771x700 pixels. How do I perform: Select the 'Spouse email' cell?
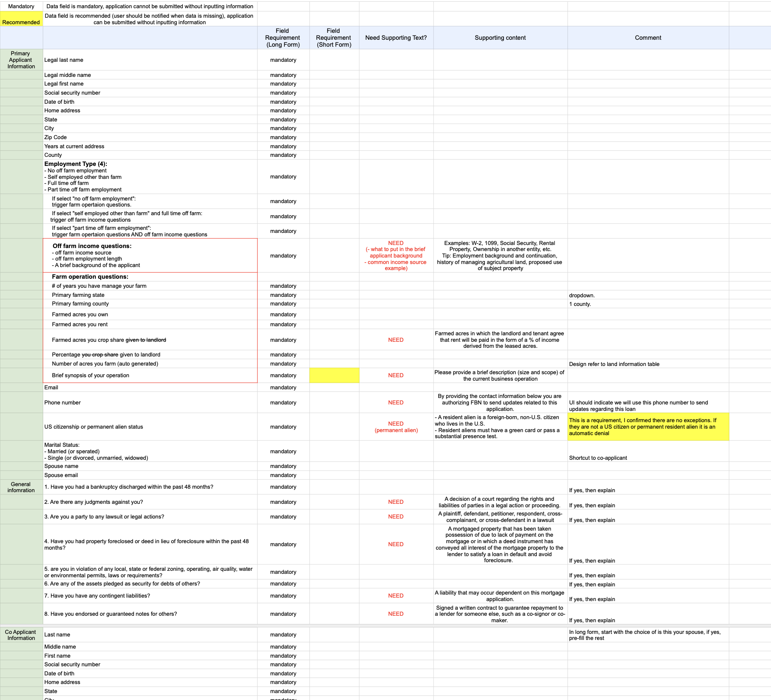click(150, 475)
